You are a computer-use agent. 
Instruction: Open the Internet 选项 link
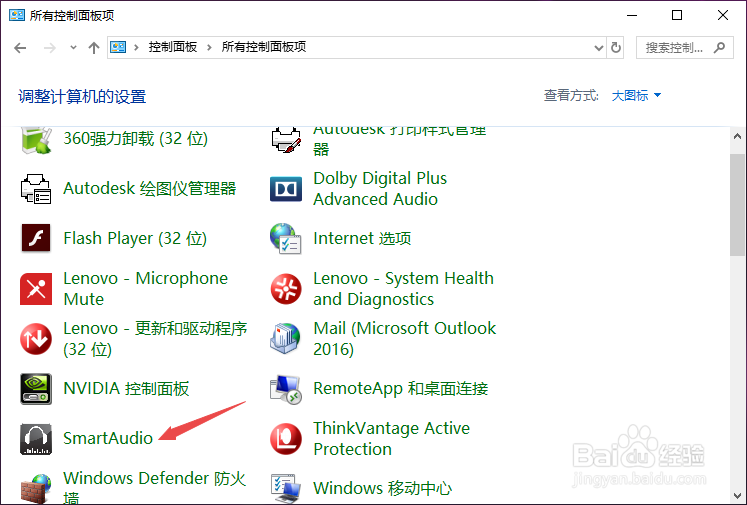pos(362,238)
